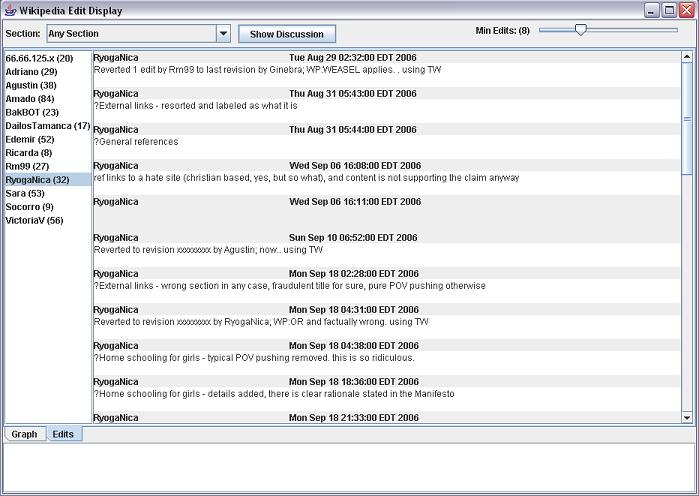Click the vertical scrollbar thumb
The width and height of the screenshot is (699, 496).
(687, 119)
